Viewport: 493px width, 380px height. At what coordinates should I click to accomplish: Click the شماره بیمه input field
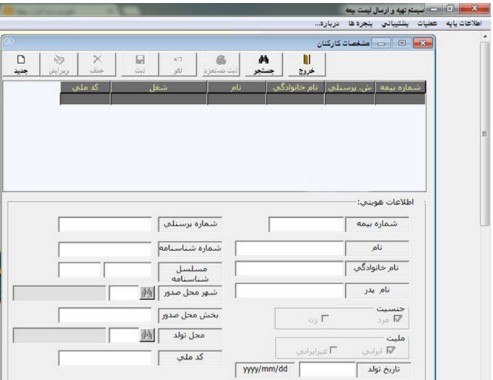point(306,224)
